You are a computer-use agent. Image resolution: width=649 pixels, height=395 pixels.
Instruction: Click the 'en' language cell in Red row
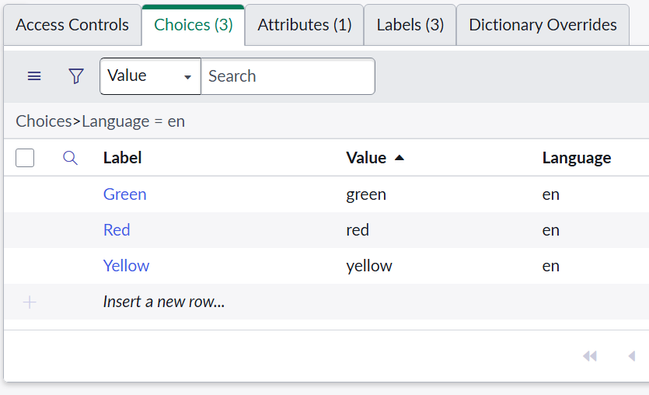click(551, 230)
